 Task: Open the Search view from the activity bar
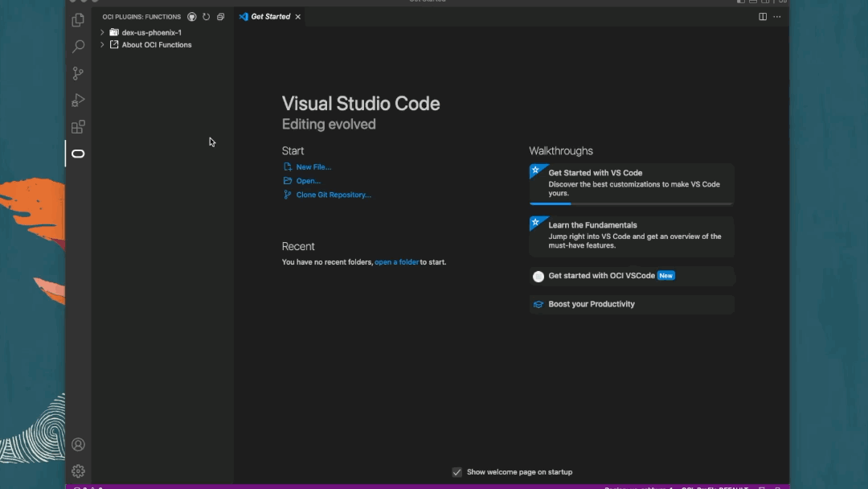click(x=78, y=46)
